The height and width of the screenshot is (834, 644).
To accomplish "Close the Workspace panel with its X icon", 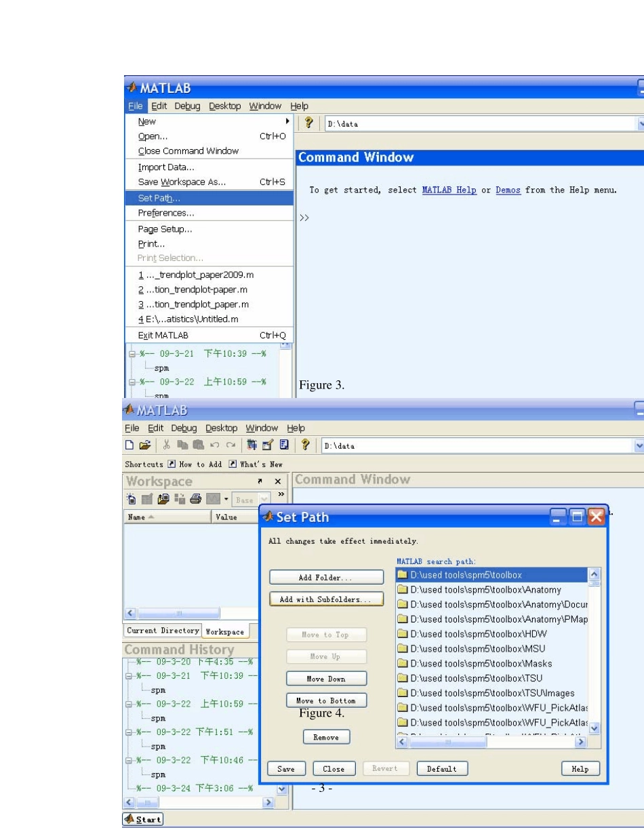I will [277, 481].
